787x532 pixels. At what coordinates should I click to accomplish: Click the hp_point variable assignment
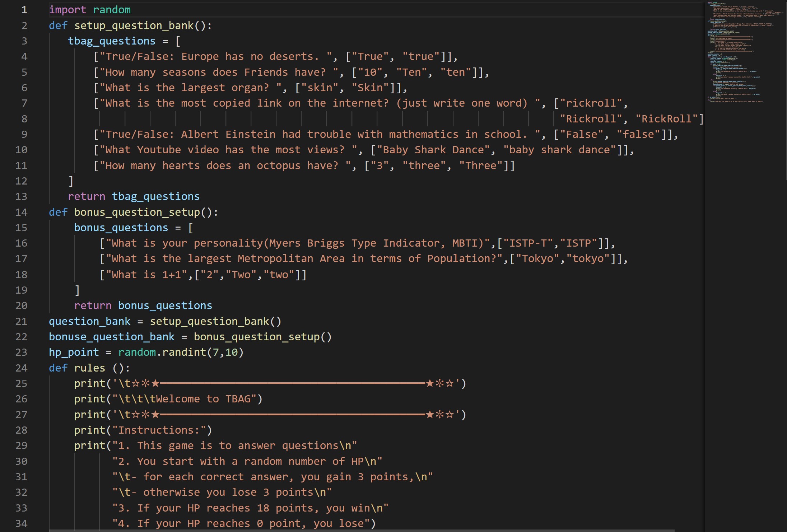pos(74,352)
